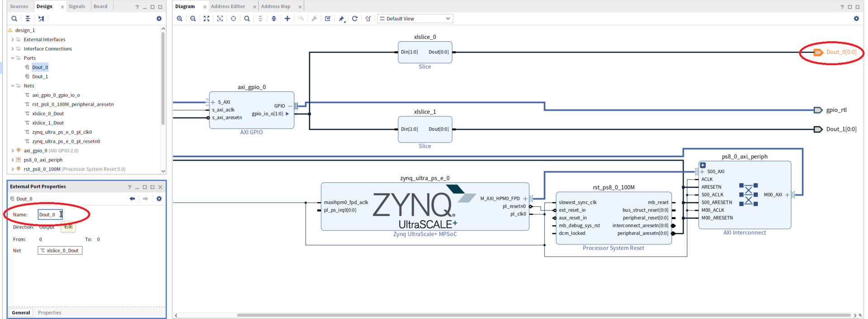The image size is (868, 319).
Task: Close the Address Editor tab
Action: (x=255, y=7)
